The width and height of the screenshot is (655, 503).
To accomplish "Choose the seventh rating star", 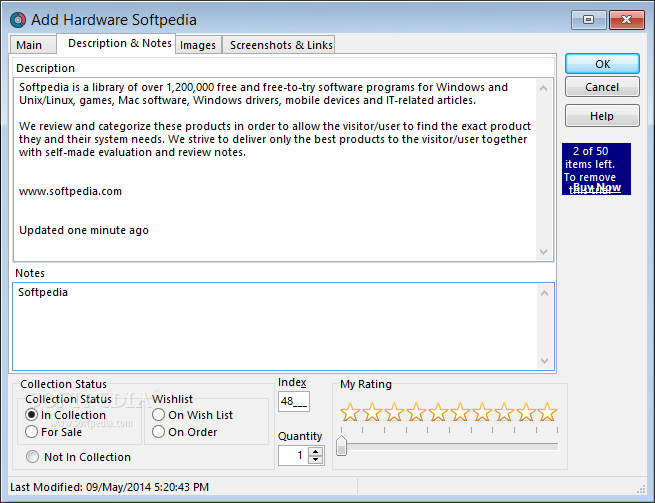I will click(482, 412).
